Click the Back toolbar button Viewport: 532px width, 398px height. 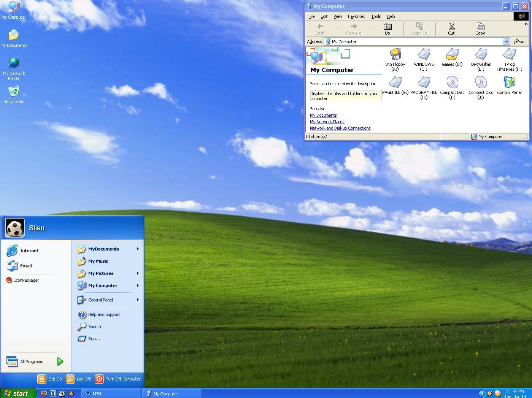(x=320, y=29)
